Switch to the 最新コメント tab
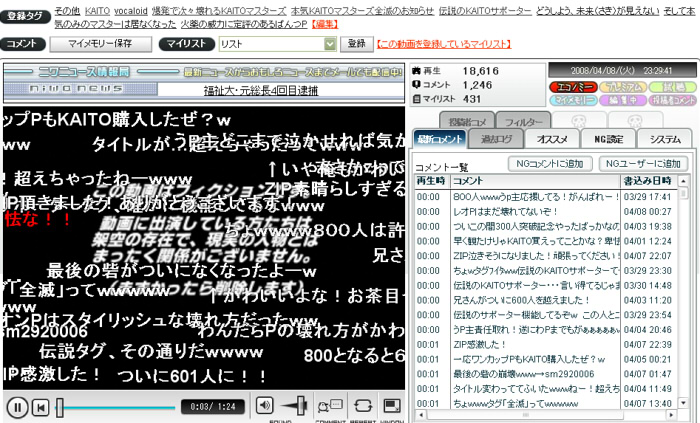The image size is (700, 423). (439, 139)
